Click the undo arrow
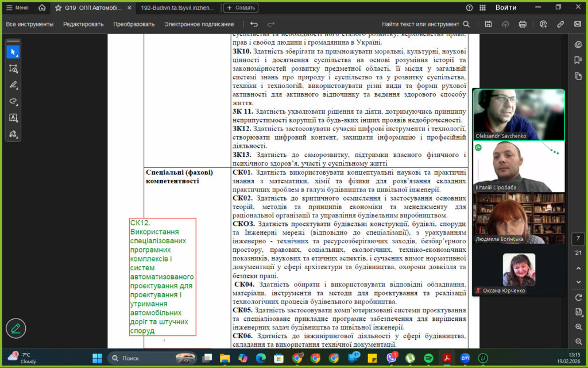 pos(254,24)
